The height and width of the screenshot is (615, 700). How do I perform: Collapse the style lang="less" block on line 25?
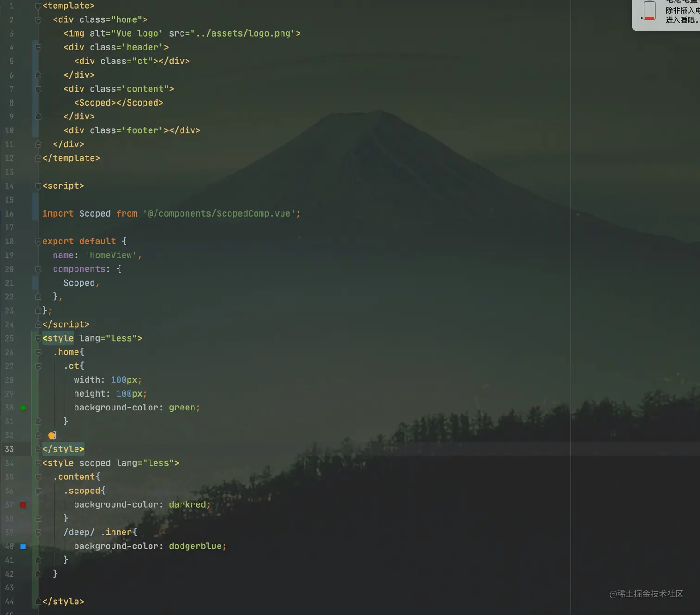tap(38, 339)
